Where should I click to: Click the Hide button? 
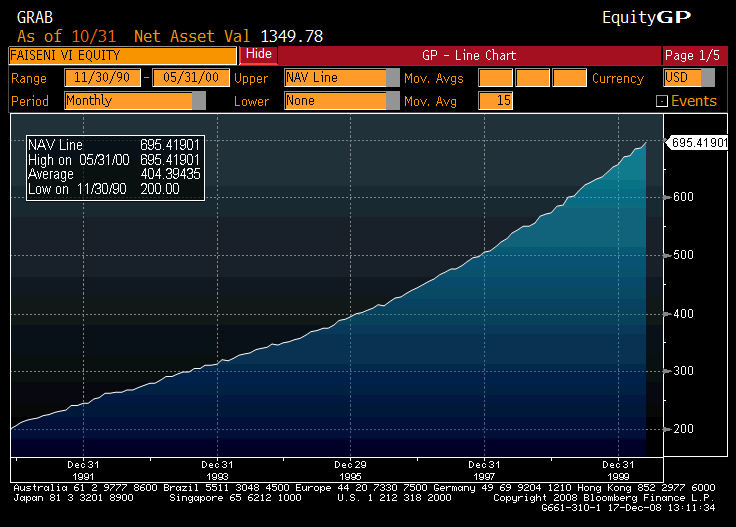[259, 54]
